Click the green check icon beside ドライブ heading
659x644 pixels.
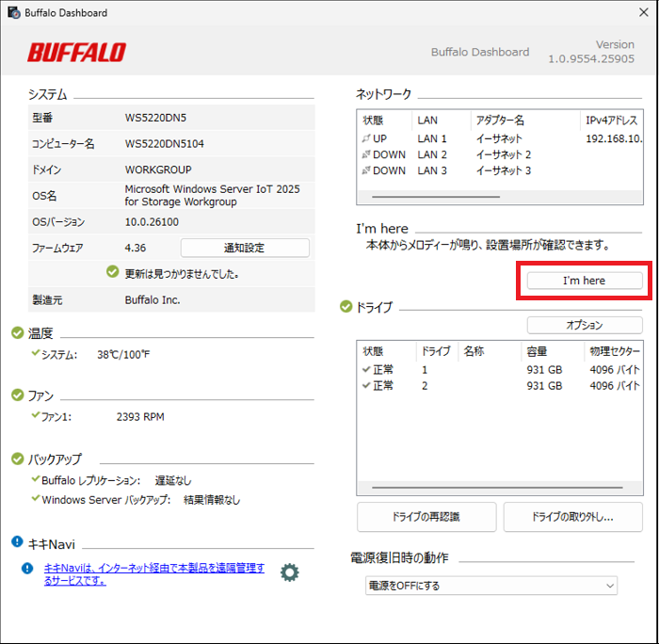click(x=346, y=306)
